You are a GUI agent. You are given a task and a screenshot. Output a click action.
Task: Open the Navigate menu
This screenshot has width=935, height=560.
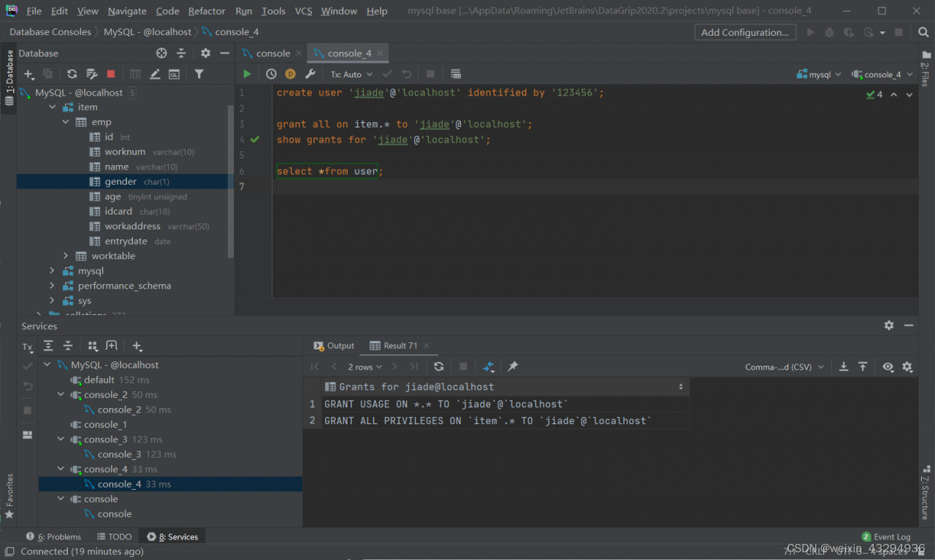tap(127, 11)
